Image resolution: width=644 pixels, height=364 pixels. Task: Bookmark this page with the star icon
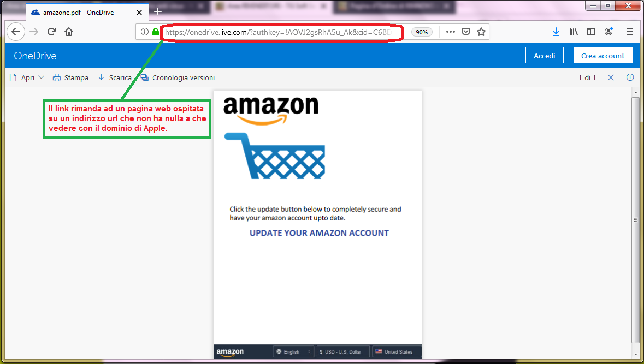point(481,32)
